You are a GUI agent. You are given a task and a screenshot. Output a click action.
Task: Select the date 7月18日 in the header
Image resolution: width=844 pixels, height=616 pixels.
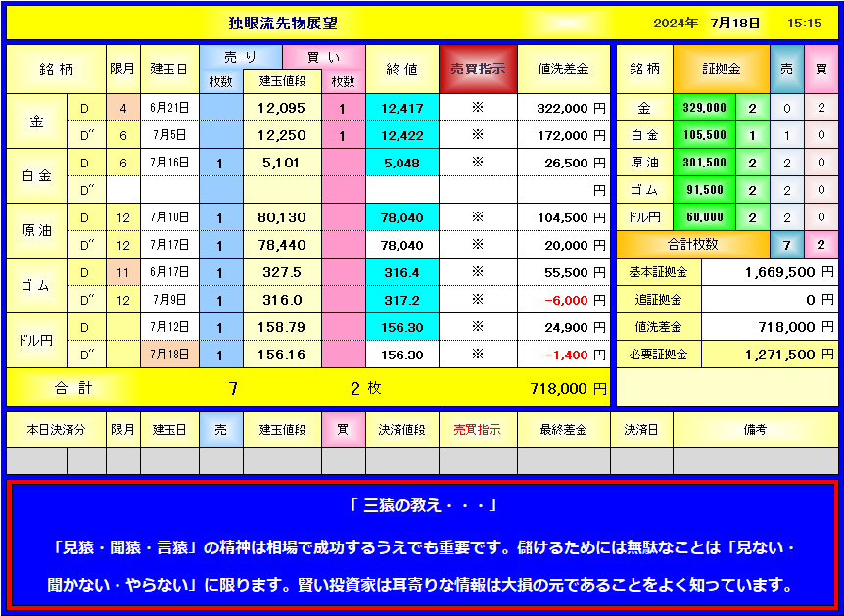click(734, 24)
